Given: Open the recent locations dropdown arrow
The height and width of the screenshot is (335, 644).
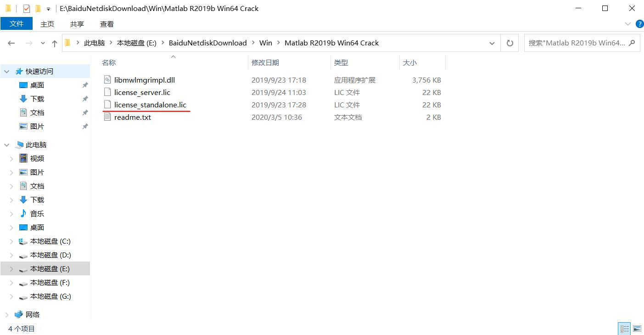Looking at the screenshot, I should (x=43, y=43).
